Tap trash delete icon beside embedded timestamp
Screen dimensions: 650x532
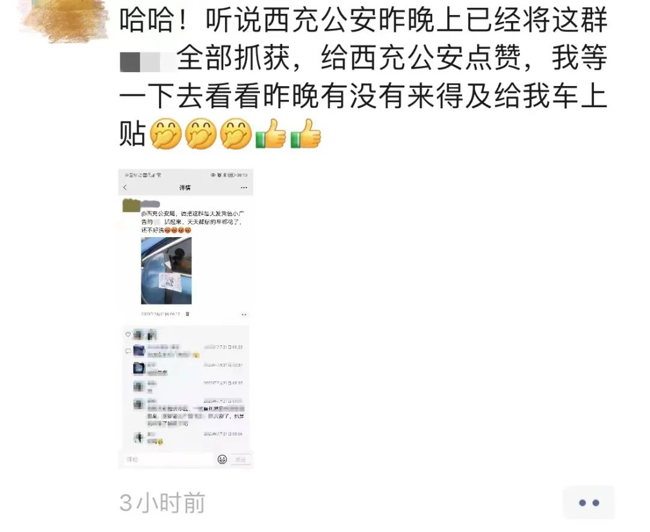pyautogui.click(x=187, y=314)
